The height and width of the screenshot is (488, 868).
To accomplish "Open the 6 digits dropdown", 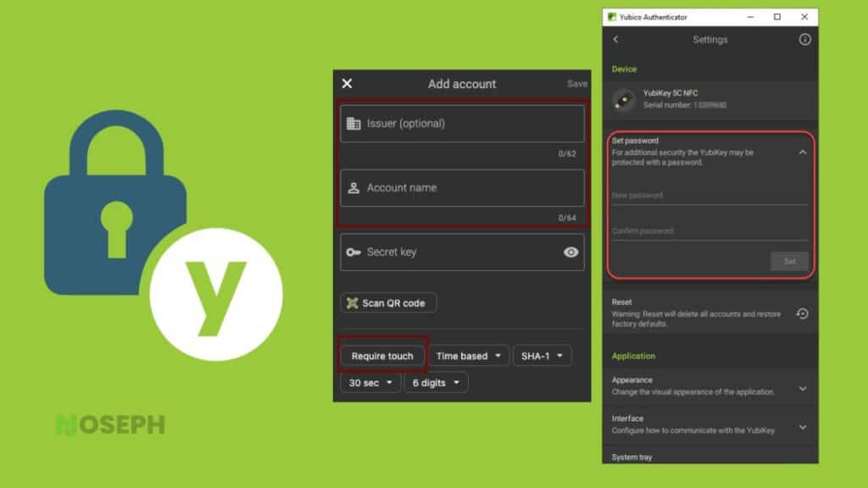I will tap(436, 383).
